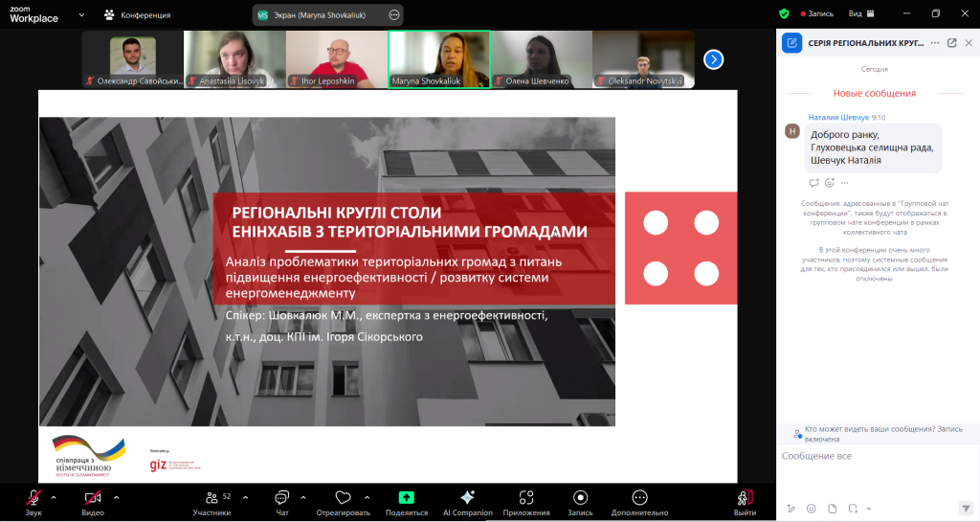Click the Новые сообщения divider label

point(874,93)
